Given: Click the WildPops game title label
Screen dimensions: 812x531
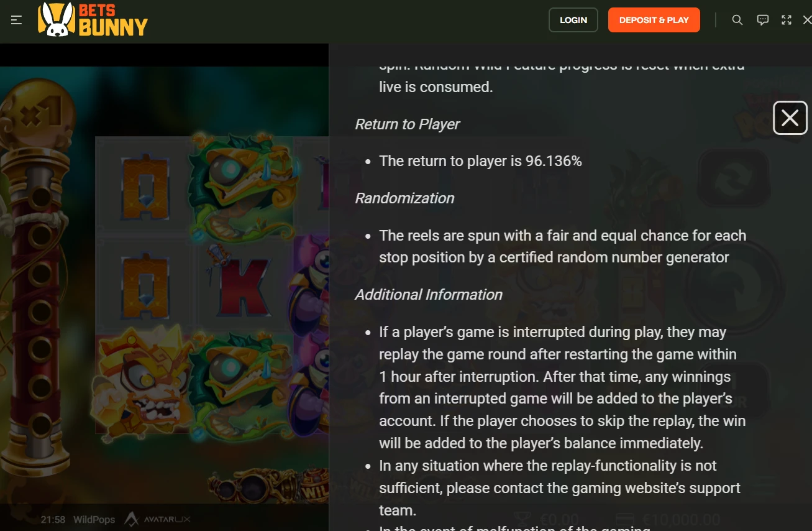Looking at the screenshot, I should click(94, 519).
